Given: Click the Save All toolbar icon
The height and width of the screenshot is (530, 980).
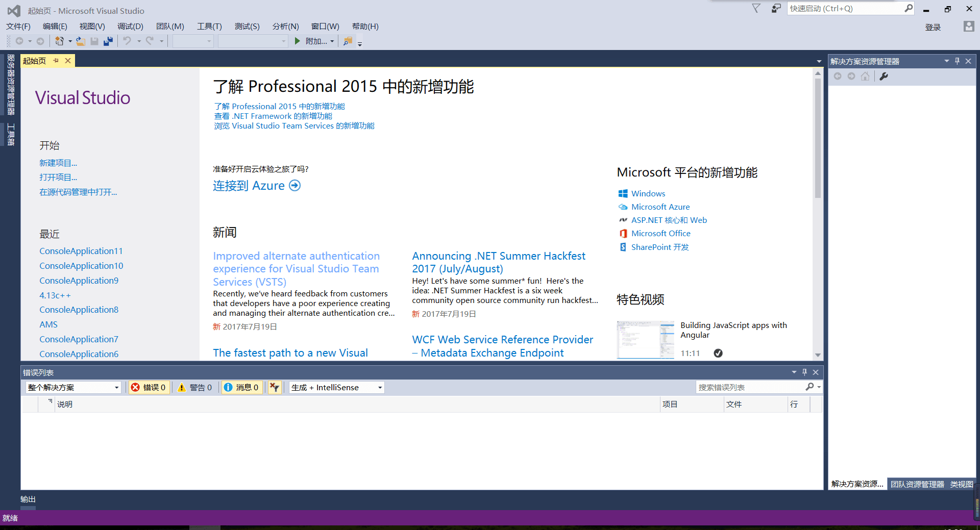Looking at the screenshot, I should click(x=108, y=41).
